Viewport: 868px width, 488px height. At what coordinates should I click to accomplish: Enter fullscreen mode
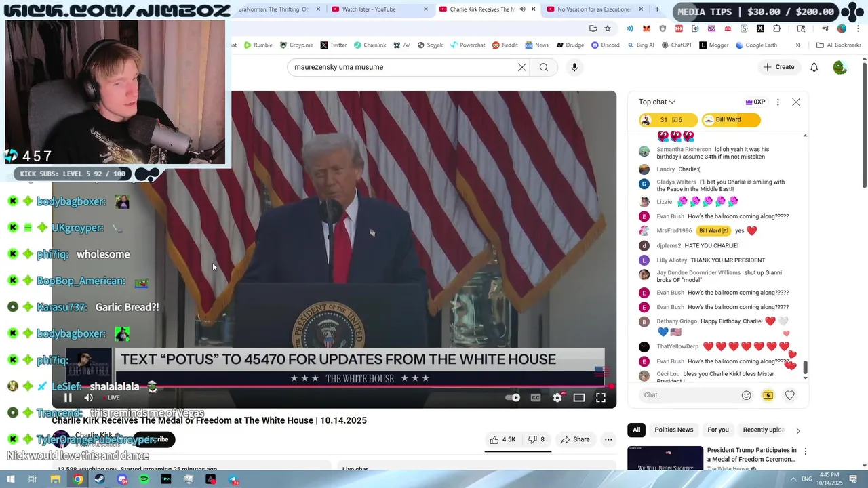(x=601, y=398)
